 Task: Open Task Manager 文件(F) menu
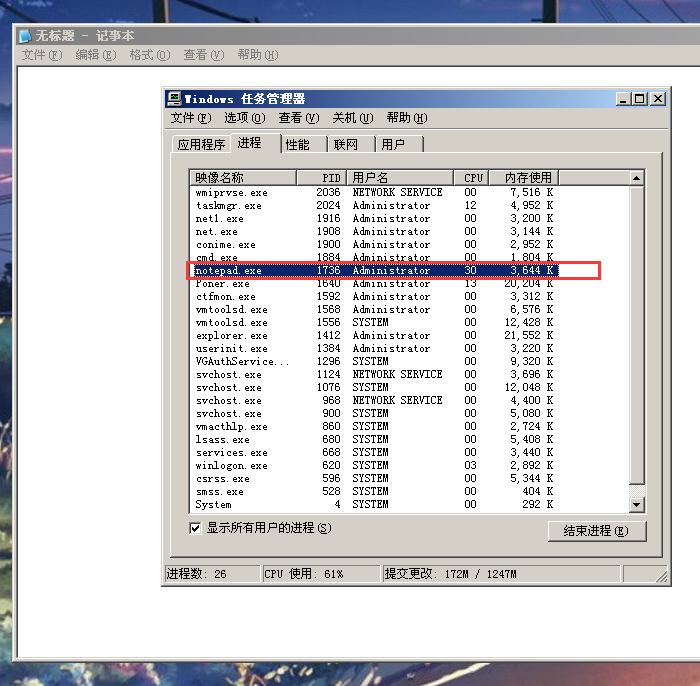tap(191, 118)
